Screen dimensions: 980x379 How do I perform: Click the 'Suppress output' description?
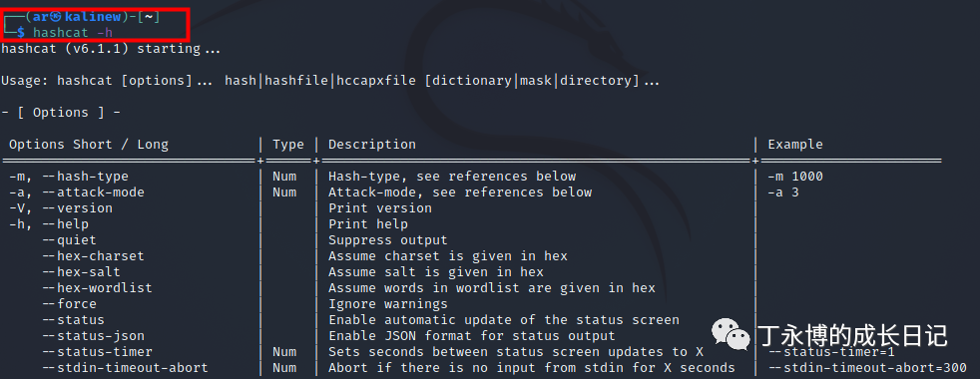point(388,239)
